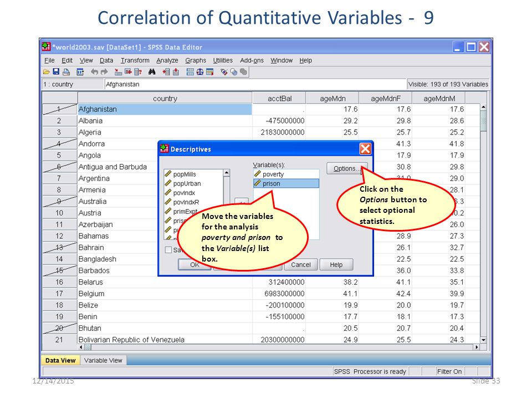Click the Albania acctBal value -475000000
Image resolution: width=532 pixels, height=399 pixels.
pos(279,121)
